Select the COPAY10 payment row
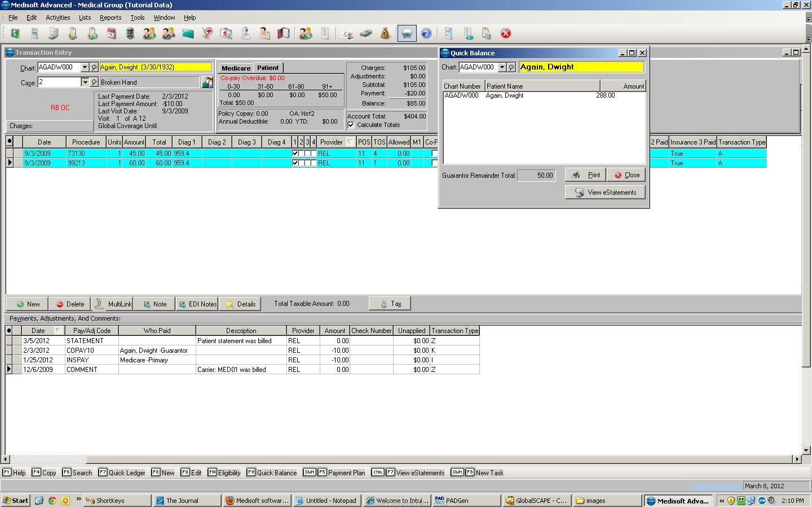812x508 pixels. (x=243, y=351)
